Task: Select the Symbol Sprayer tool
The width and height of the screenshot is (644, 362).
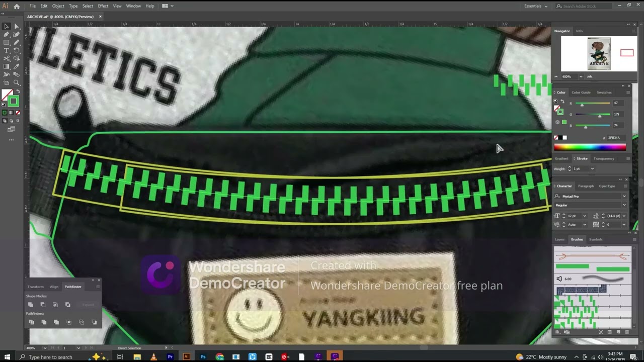Action: click(x=6, y=74)
